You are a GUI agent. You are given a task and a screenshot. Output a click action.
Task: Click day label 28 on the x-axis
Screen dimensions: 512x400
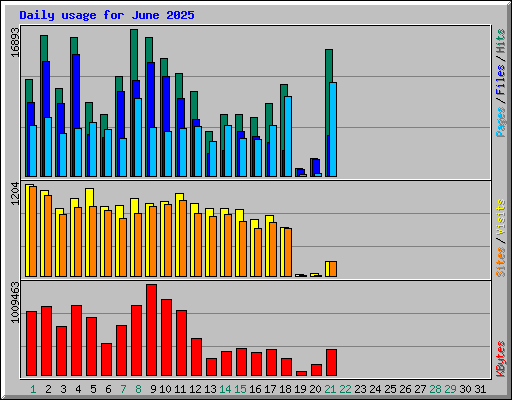(x=435, y=389)
